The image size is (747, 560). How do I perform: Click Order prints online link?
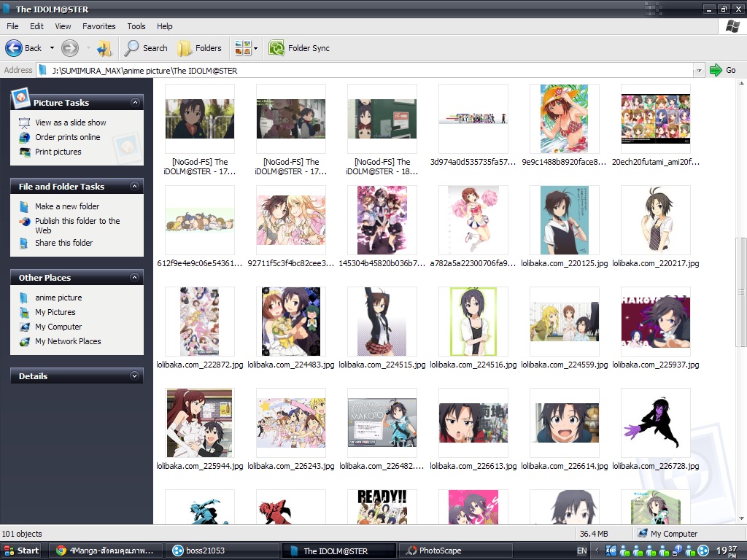click(68, 137)
